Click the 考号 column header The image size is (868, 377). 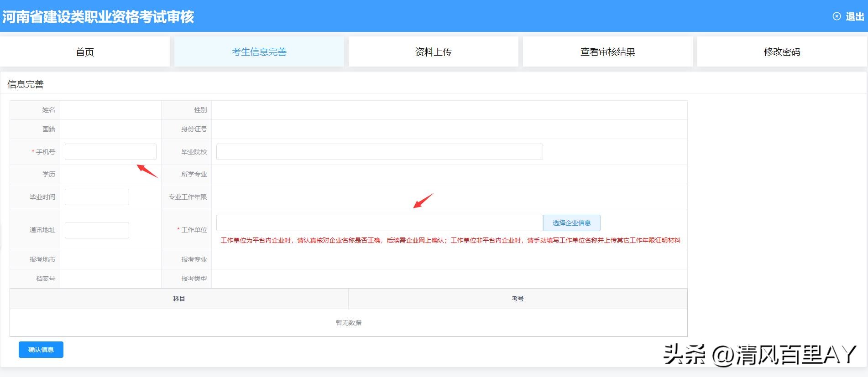click(518, 299)
